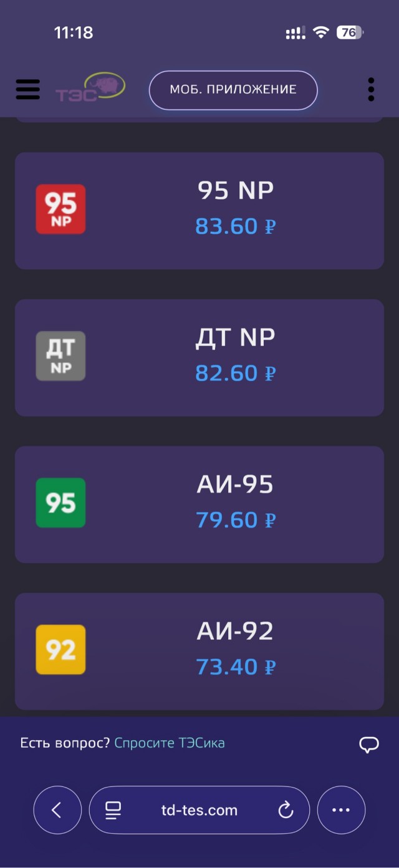Tap the gray ДТ NP fuel icon
The height and width of the screenshot is (868, 399).
click(x=60, y=356)
